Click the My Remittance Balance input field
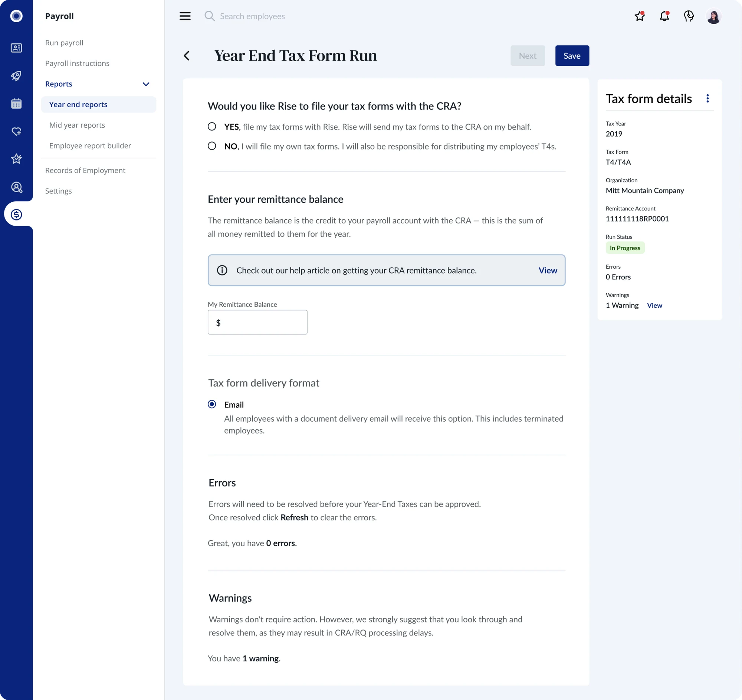 (x=257, y=322)
